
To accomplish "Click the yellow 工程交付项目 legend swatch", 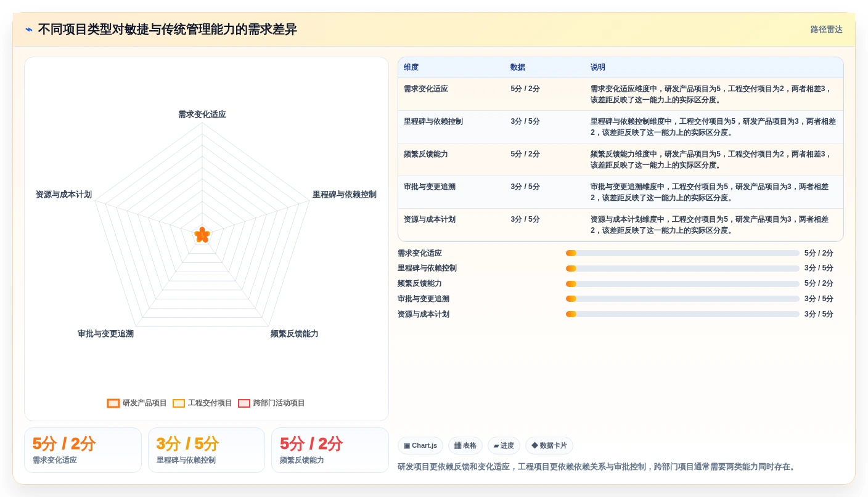I will coord(179,403).
